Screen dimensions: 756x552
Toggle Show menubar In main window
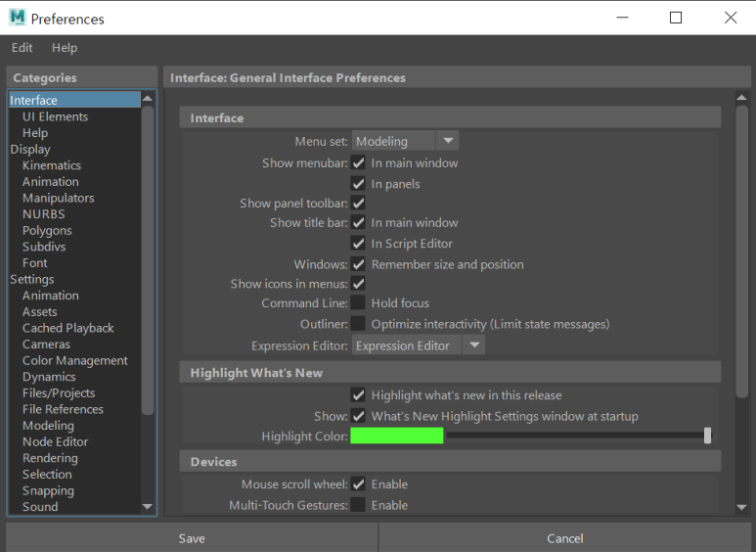coord(358,162)
